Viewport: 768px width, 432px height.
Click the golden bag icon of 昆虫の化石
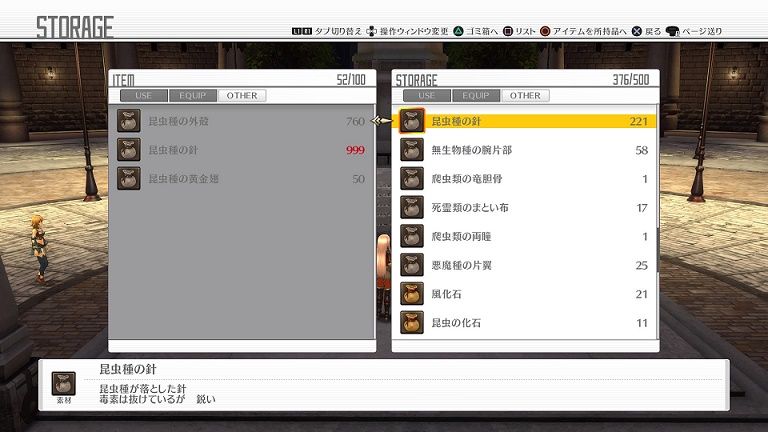[412, 323]
